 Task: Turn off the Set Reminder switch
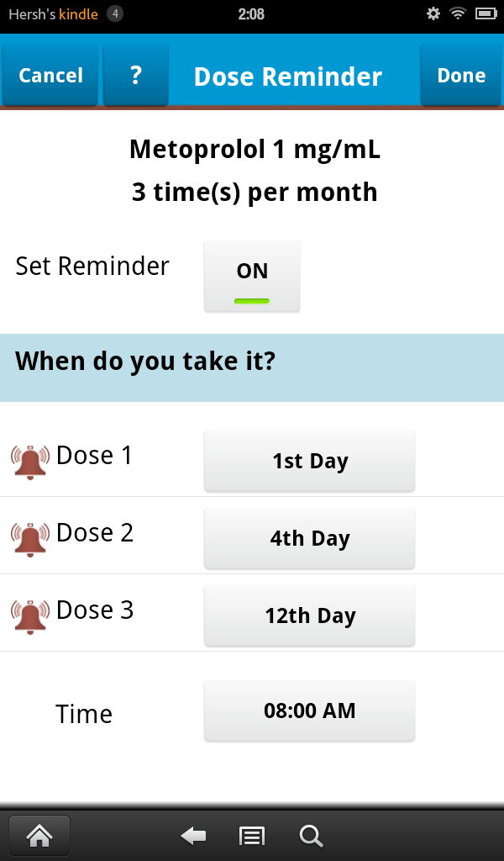point(251,276)
